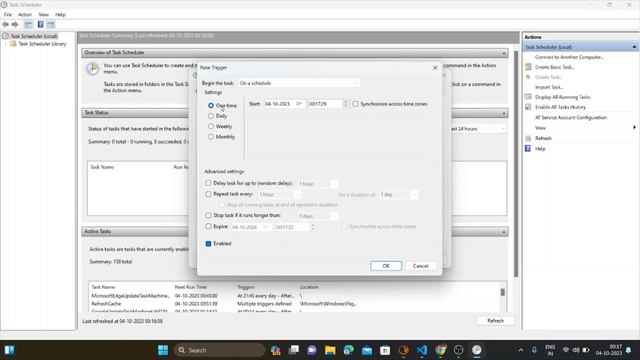Click the Refresh button at bottom
Viewport: 640px width, 360px height.
495,321
